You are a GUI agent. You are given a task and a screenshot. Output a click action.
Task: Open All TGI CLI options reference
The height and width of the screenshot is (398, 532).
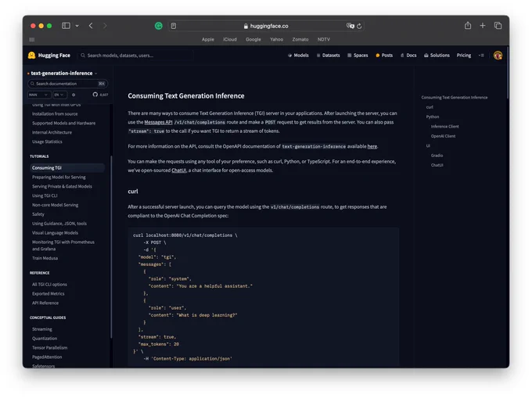49,285
